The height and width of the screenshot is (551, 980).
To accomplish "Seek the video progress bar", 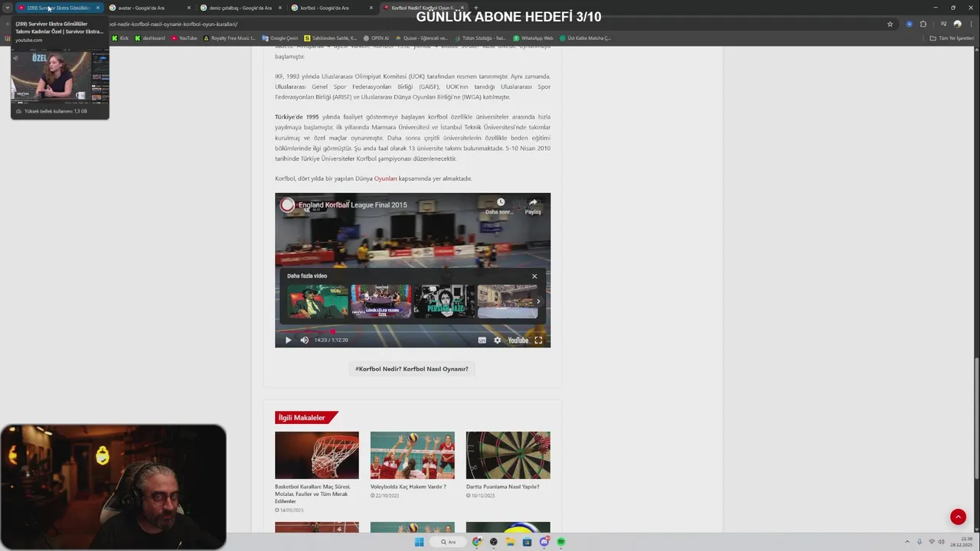I will click(x=413, y=331).
